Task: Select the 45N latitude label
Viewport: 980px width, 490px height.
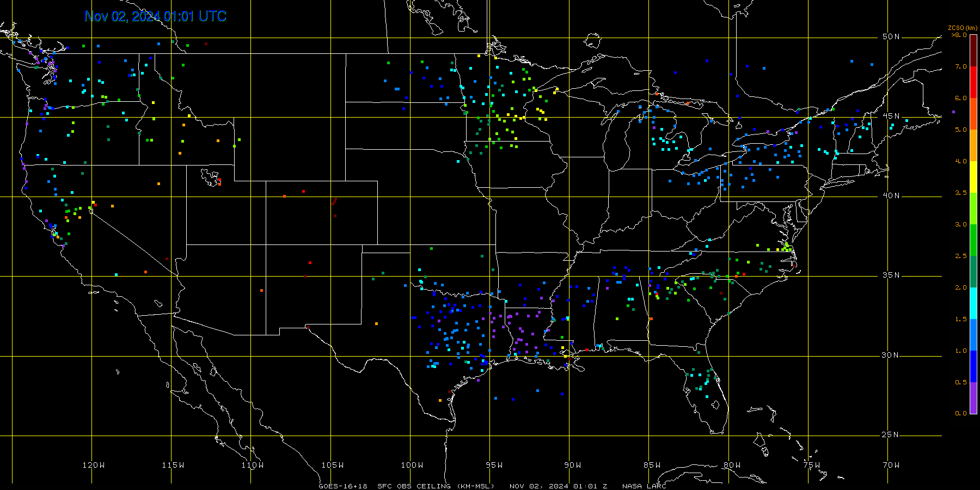Action: coord(891,117)
